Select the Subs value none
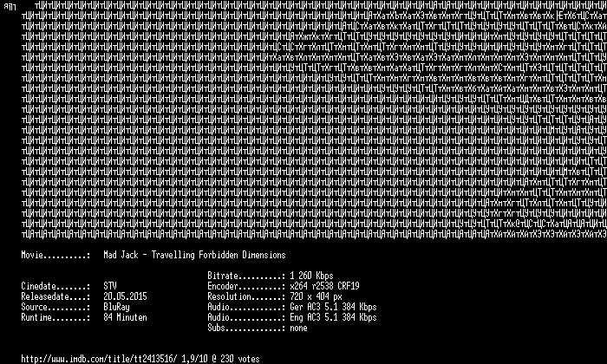Image resolution: width=607 pixels, height=364 pixels. (298, 328)
